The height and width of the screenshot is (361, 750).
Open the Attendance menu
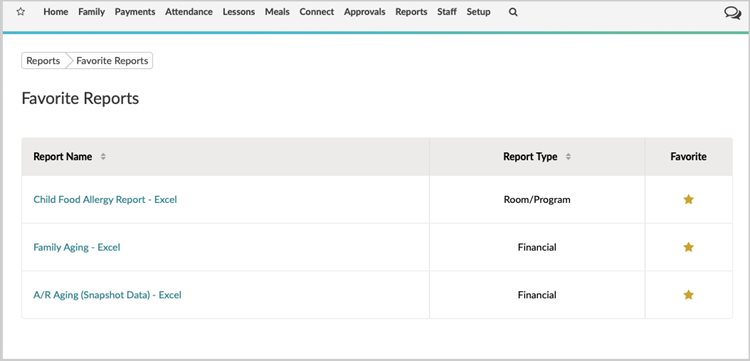(x=189, y=12)
